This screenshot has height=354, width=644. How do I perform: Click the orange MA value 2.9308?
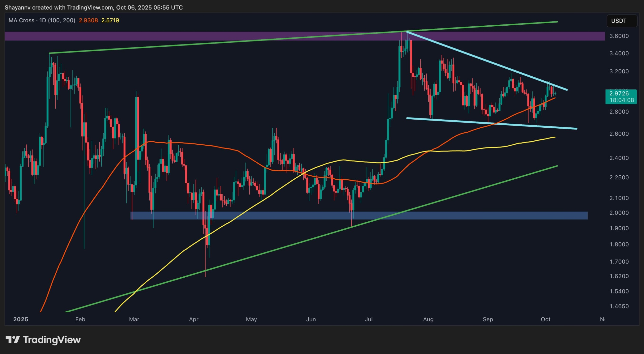point(88,21)
